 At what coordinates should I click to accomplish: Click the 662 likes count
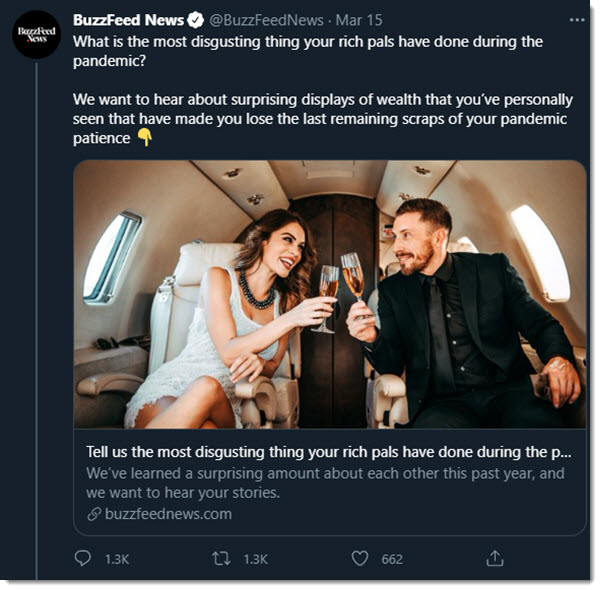pyautogui.click(x=392, y=560)
